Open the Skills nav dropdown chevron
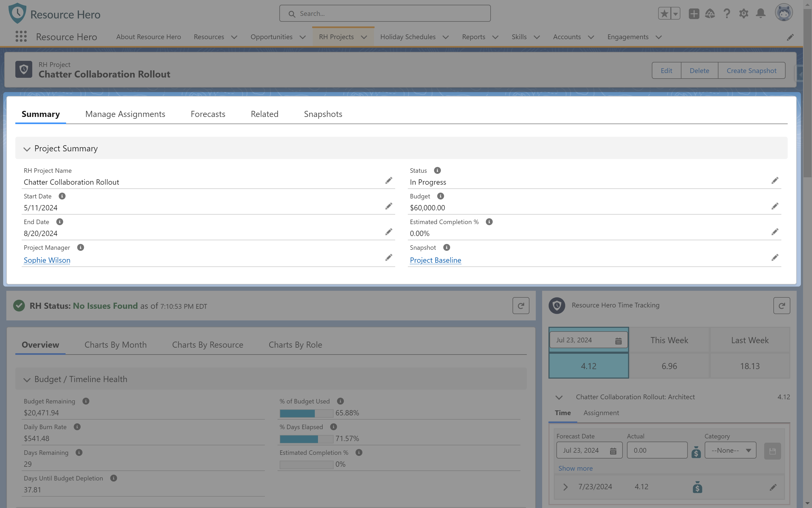Viewport: 812px width, 508px height. point(537,37)
